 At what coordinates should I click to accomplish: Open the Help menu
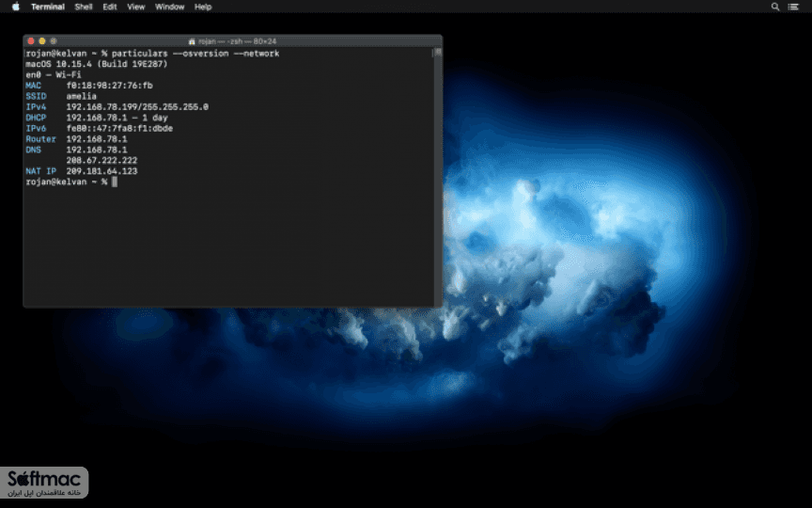click(x=203, y=7)
